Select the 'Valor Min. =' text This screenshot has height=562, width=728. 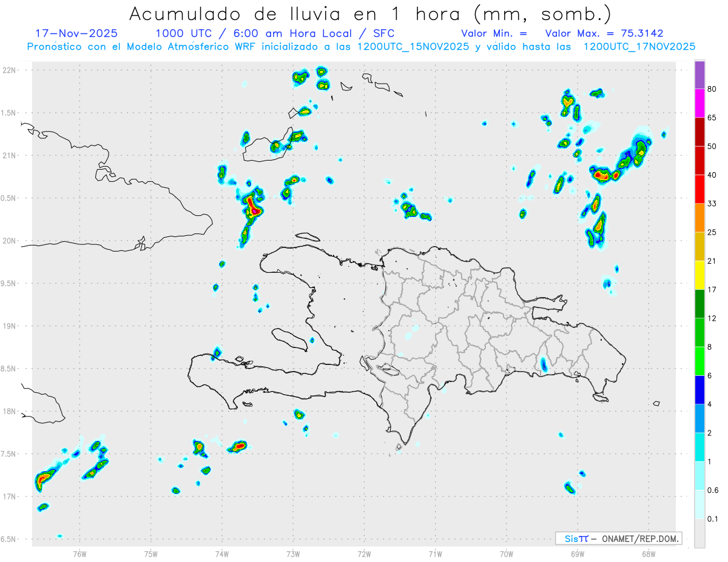click(x=494, y=33)
